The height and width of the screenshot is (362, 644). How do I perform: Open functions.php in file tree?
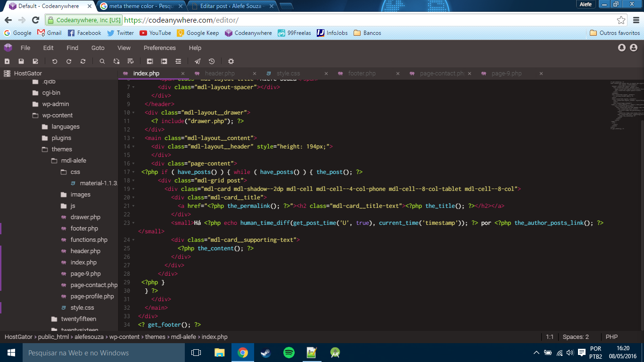click(89, 240)
